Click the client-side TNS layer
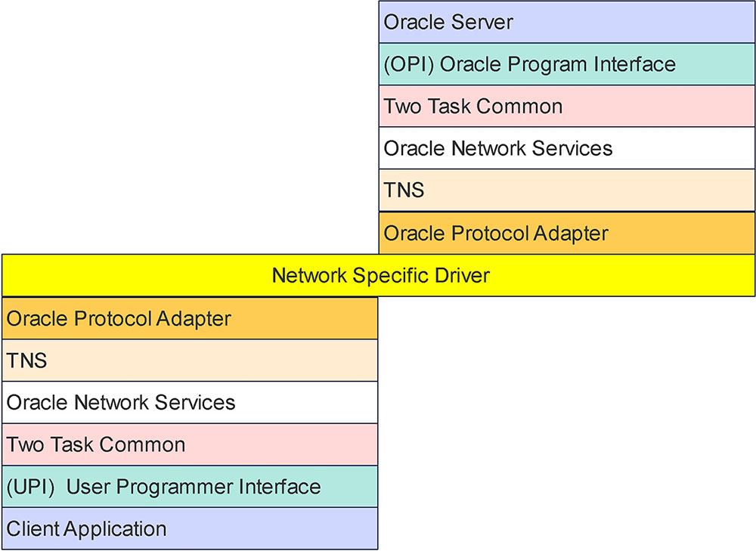Screen dimensions: 756x551 point(190,361)
